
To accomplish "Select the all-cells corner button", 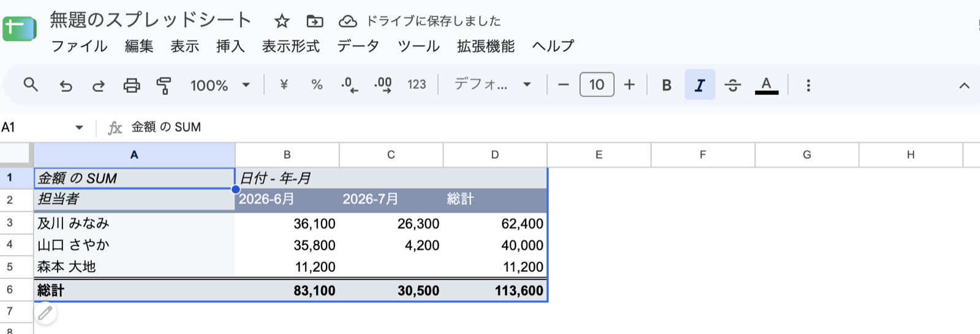I will click(16, 154).
